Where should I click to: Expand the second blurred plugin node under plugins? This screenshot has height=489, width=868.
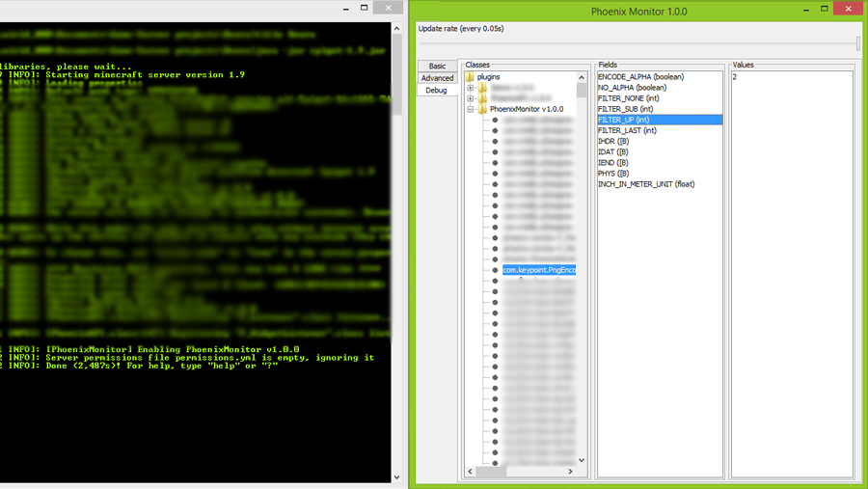[470, 98]
